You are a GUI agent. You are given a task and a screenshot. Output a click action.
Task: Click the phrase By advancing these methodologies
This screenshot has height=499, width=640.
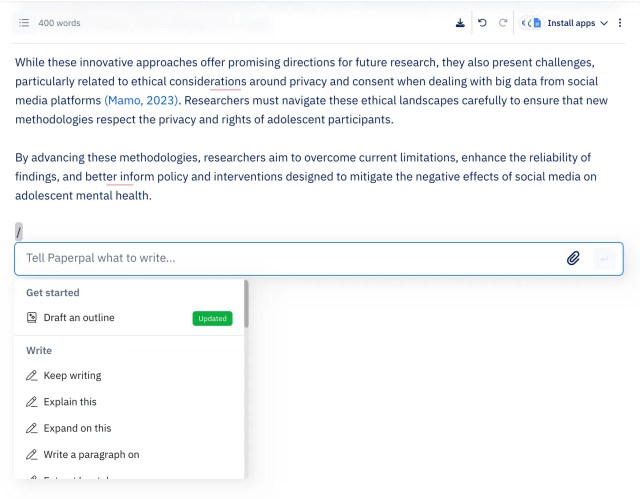(x=108, y=157)
